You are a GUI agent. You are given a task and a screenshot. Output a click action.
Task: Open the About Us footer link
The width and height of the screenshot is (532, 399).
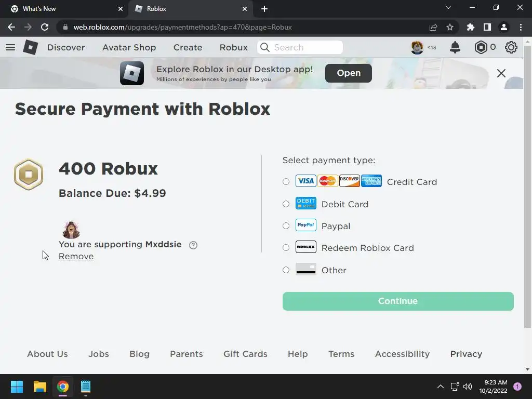pos(47,353)
